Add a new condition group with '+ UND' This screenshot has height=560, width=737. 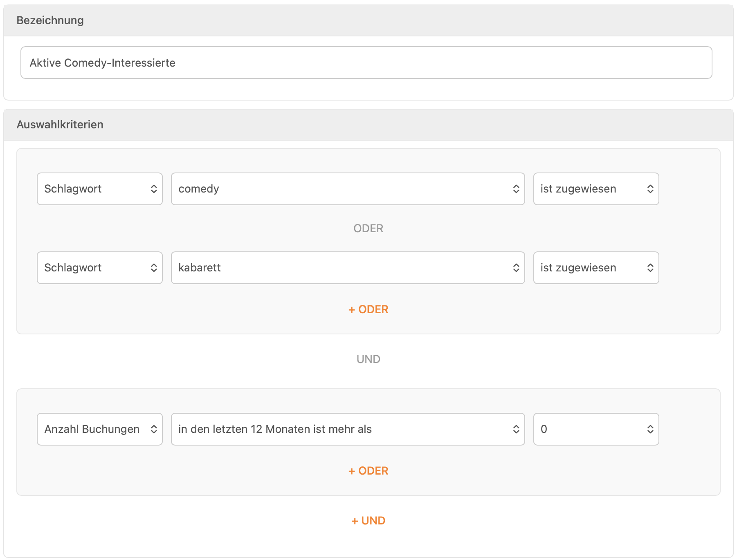pyautogui.click(x=368, y=521)
